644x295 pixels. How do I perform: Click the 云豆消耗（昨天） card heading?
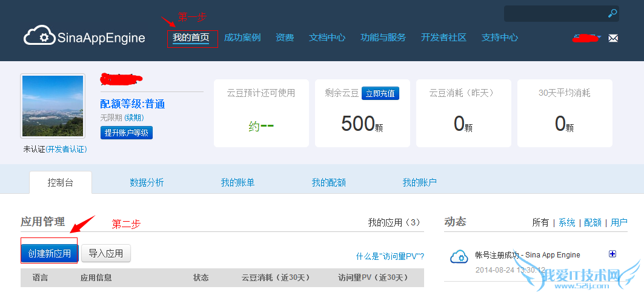click(463, 93)
